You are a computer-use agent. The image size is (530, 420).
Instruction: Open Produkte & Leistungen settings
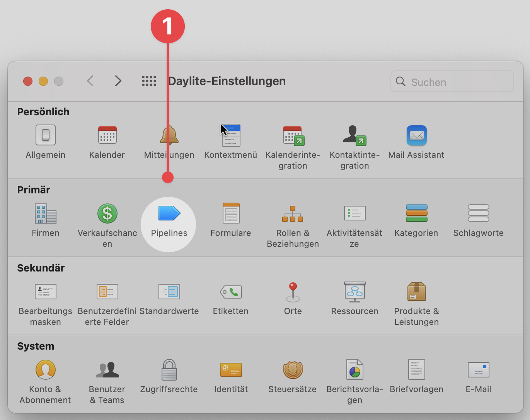[x=416, y=292]
